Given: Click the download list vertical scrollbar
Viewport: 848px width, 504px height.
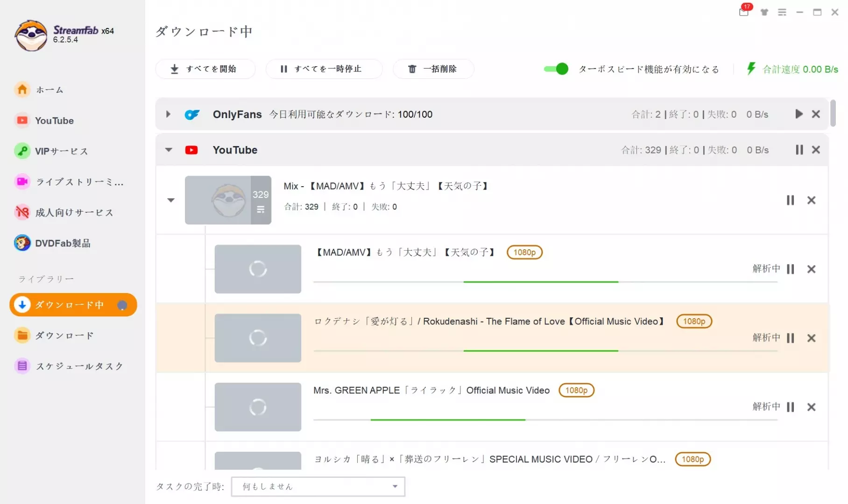Looking at the screenshot, I should pyautogui.click(x=833, y=113).
